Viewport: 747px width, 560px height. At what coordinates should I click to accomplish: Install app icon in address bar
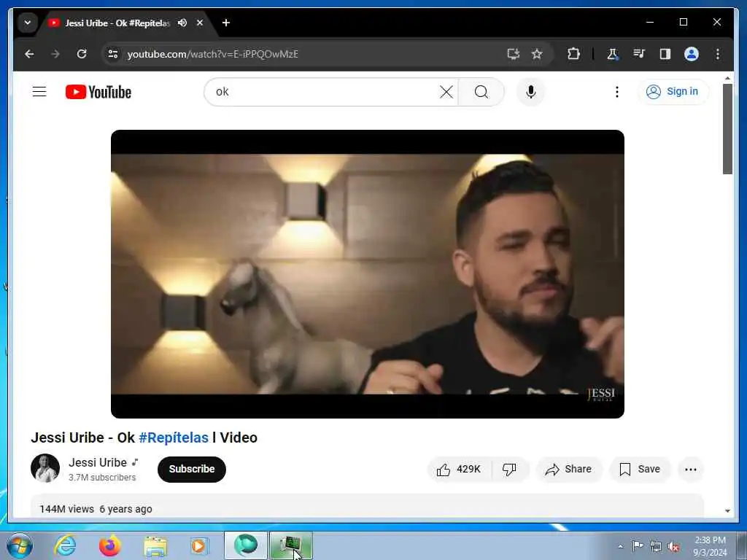513,54
